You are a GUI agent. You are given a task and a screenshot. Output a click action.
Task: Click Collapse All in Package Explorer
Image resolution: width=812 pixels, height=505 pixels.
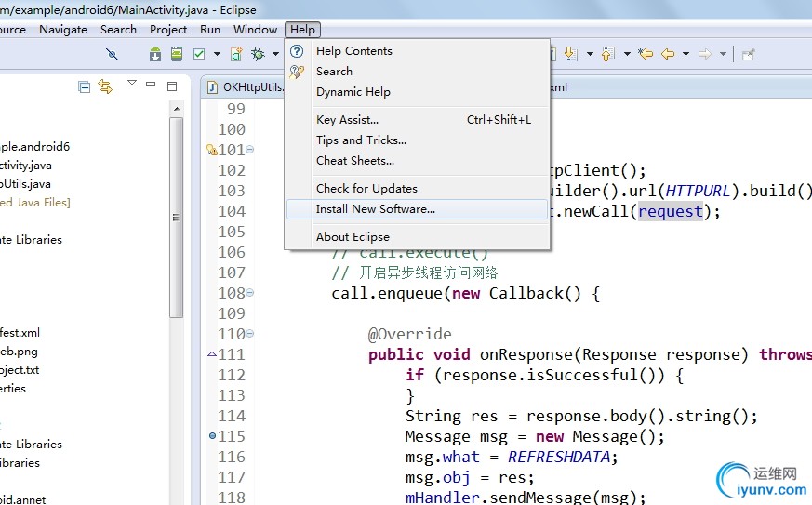[x=84, y=87]
